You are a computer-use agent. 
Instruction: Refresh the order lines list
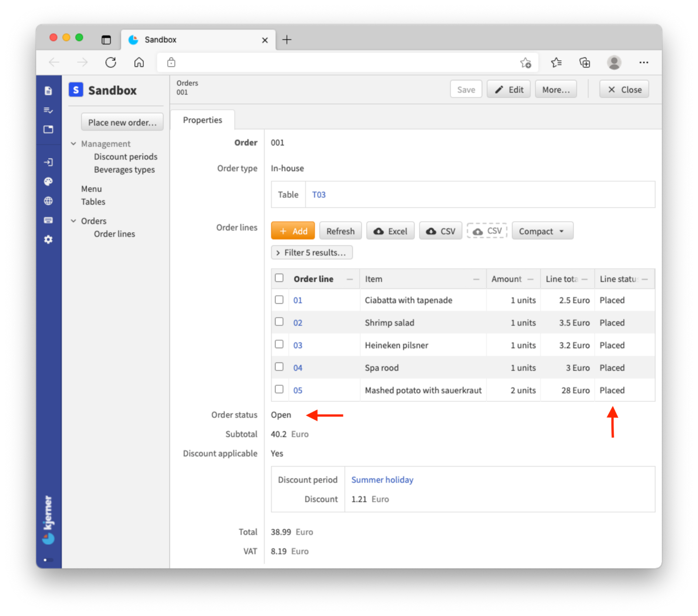pyautogui.click(x=340, y=231)
